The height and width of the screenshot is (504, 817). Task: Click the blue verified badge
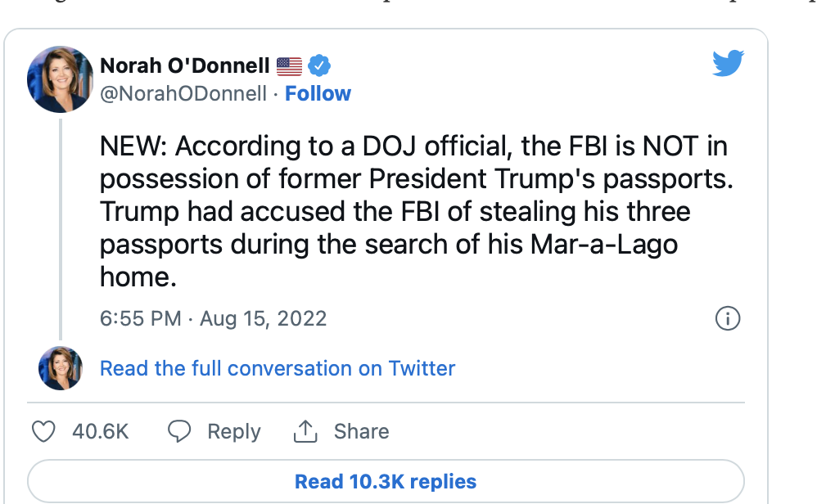click(319, 65)
